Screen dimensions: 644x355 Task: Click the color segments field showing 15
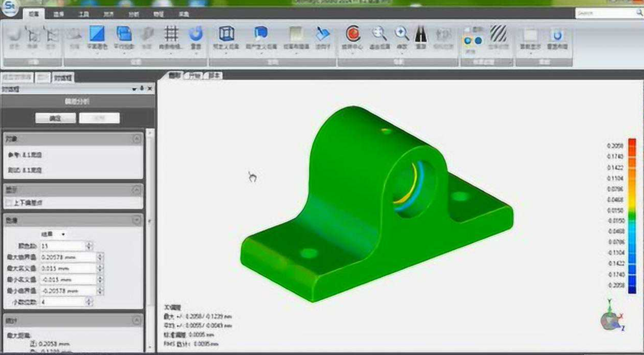coord(63,246)
